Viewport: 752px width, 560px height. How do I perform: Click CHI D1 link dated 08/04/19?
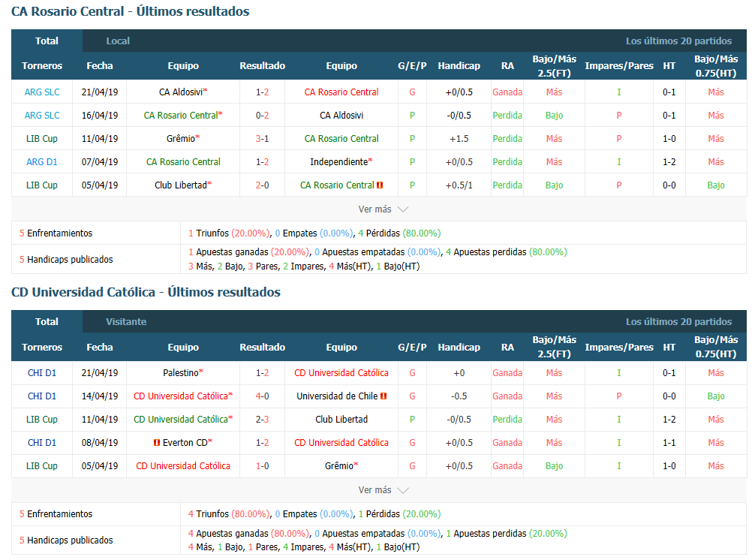tap(42, 443)
